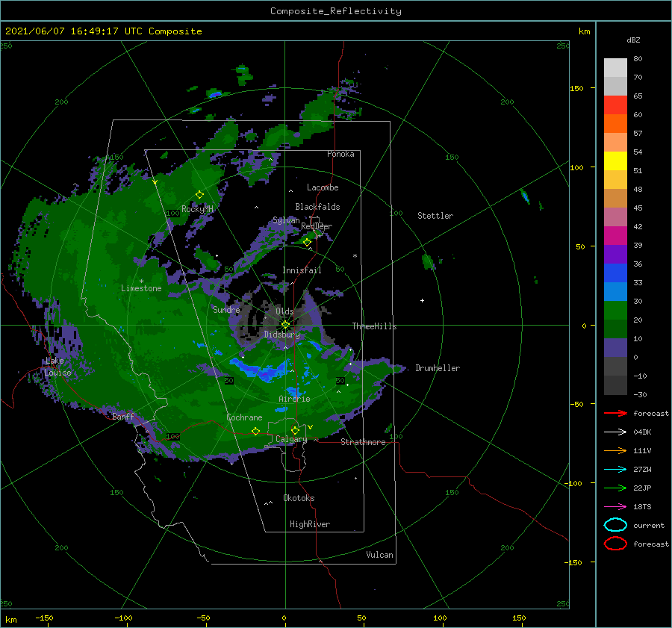Select the red 65-60 dBZ color swatch

coord(615,105)
